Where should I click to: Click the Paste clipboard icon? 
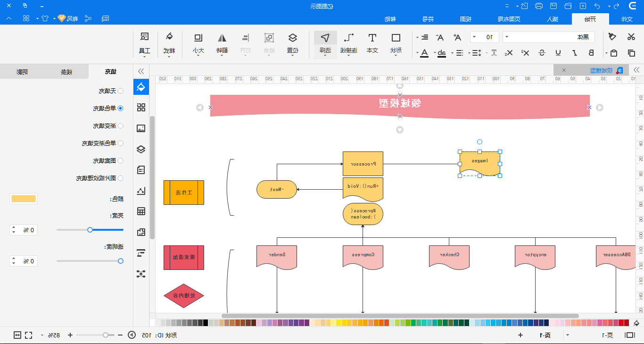tap(613, 53)
